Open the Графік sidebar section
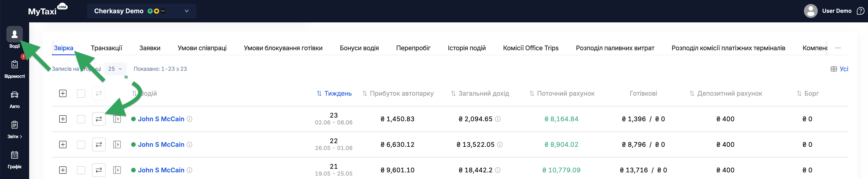This screenshot has width=868, height=179. [15, 160]
